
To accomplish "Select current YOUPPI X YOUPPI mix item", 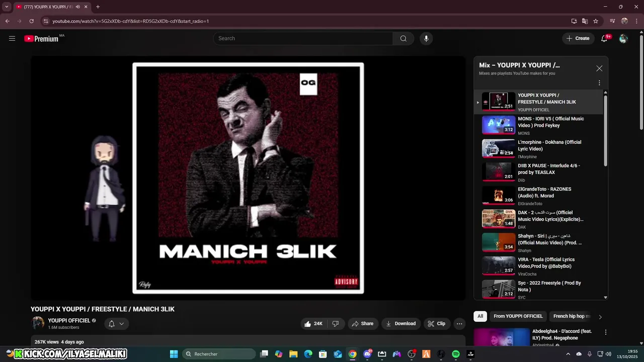I will click(538, 102).
